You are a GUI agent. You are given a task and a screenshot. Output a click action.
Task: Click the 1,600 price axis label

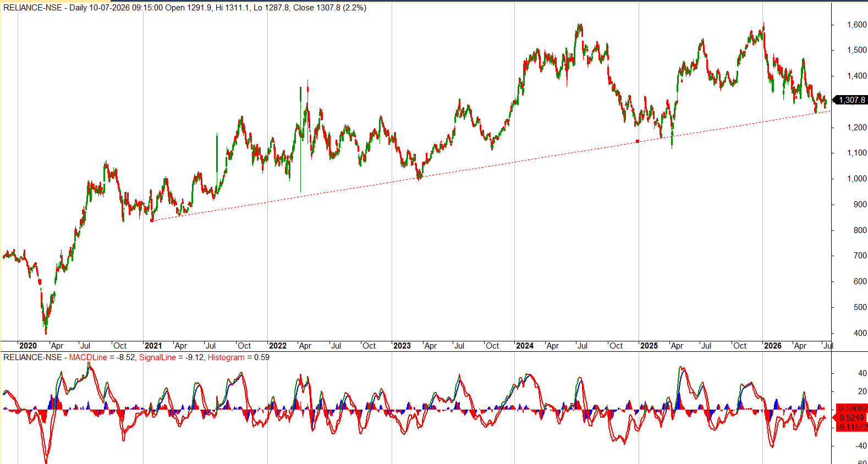(x=857, y=25)
